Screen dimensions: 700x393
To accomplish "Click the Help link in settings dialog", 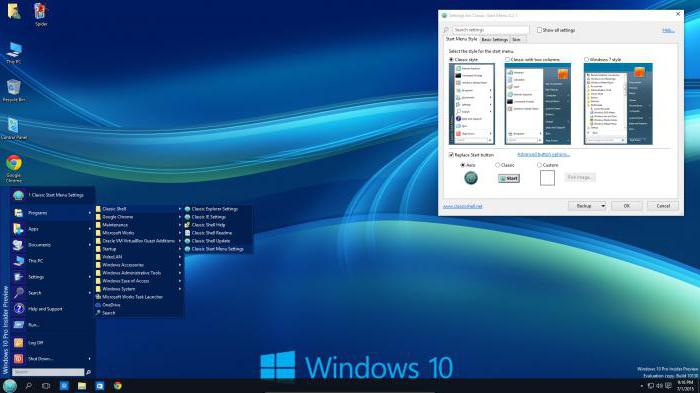I will point(668,30).
